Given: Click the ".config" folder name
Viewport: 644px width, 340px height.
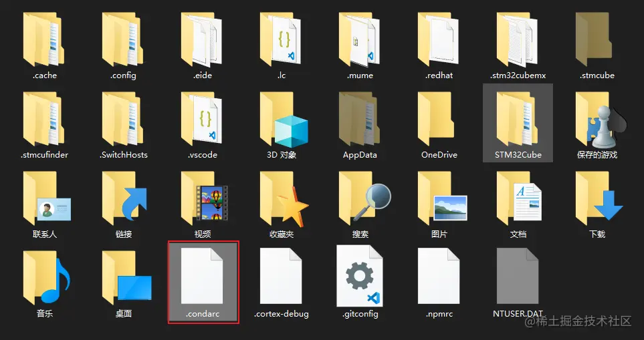Looking at the screenshot, I should point(123,75).
